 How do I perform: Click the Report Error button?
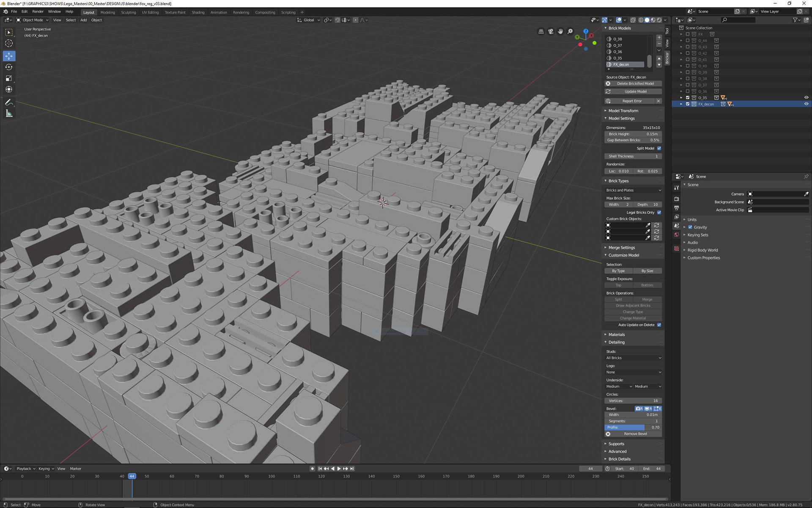(630, 101)
